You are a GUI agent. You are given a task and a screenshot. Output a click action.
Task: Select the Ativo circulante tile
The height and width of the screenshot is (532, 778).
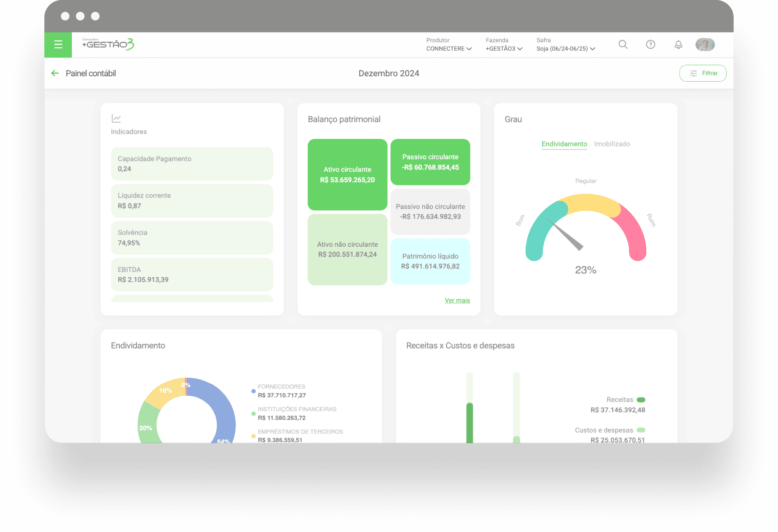click(347, 174)
